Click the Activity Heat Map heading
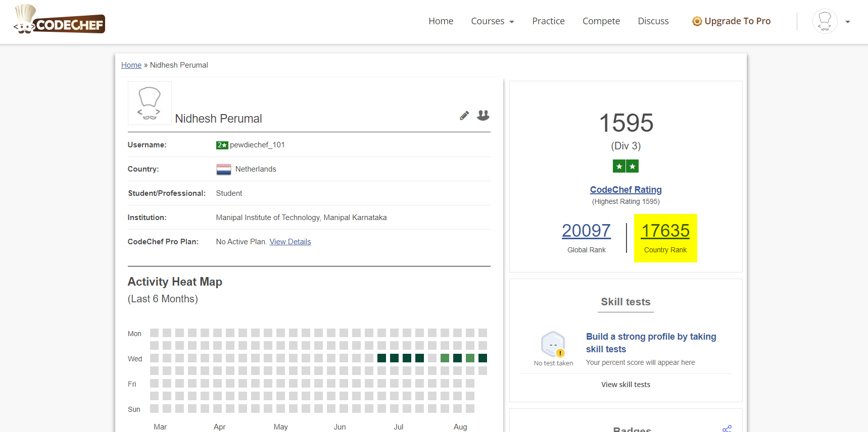Screen dimensions: 868x432 [175, 282]
